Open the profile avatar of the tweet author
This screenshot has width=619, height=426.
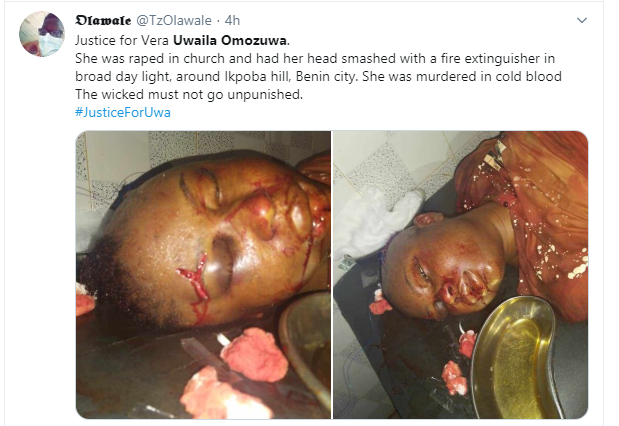click(x=41, y=34)
